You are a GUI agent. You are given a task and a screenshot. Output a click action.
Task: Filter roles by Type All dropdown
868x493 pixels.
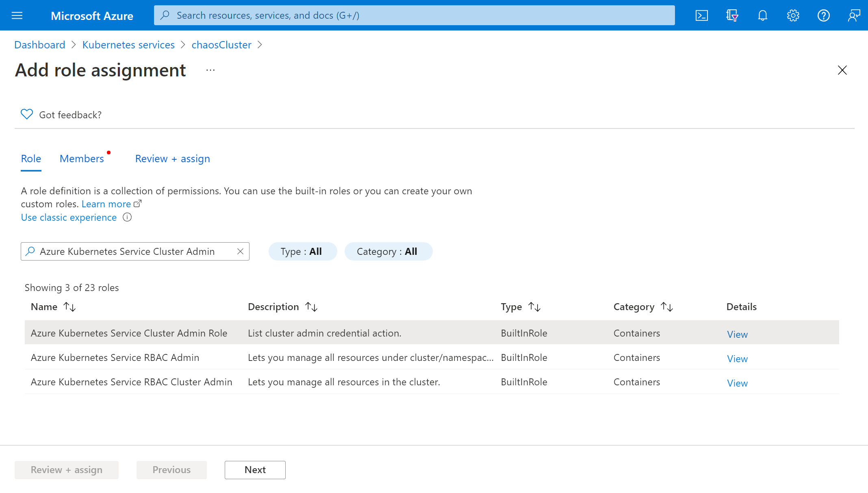[x=301, y=251]
